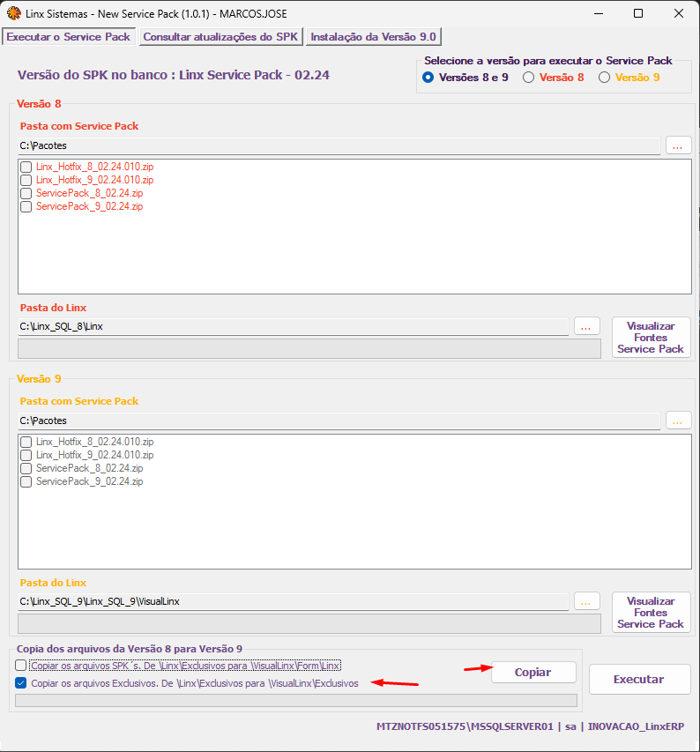Switch to 'Consultar atualizações do SPK' tab
This screenshot has width=700, height=752.
(x=220, y=37)
